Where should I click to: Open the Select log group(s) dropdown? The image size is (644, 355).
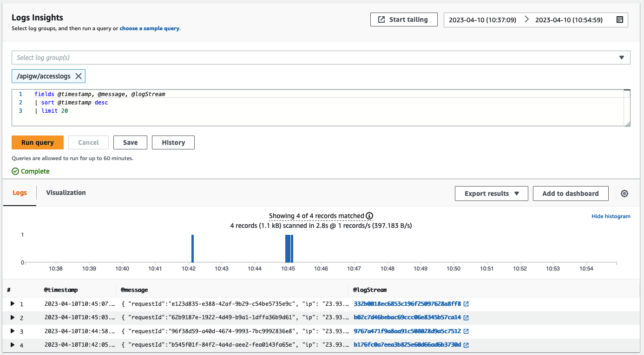click(x=321, y=58)
